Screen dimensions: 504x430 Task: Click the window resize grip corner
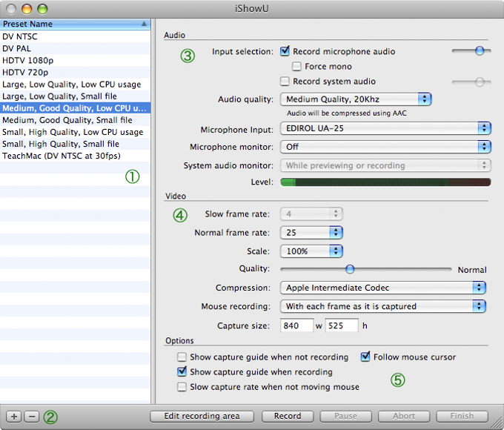click(498, 424)
